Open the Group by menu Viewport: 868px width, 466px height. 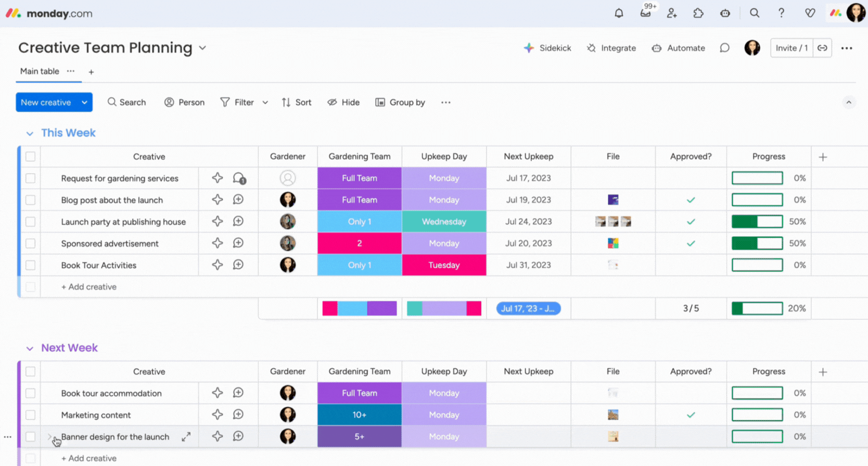[x=400, y=102]
